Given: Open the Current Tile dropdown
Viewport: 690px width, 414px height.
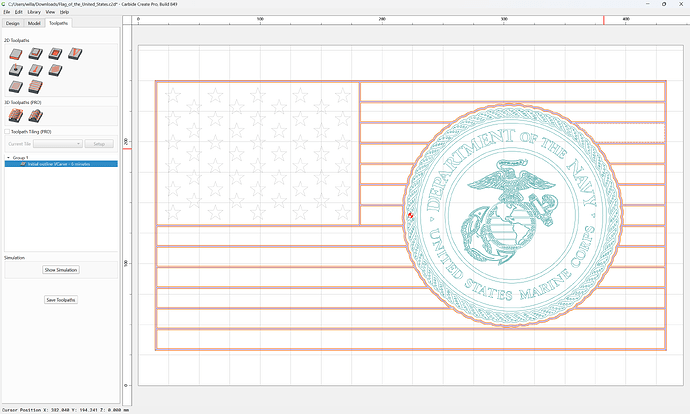Looking at the screenshot, I should [58, 144].
